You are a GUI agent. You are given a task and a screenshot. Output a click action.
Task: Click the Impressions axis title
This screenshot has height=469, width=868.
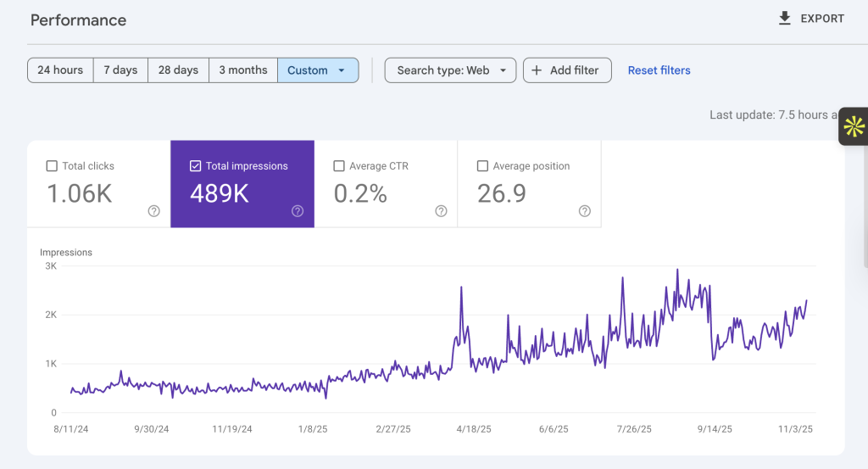66,253
